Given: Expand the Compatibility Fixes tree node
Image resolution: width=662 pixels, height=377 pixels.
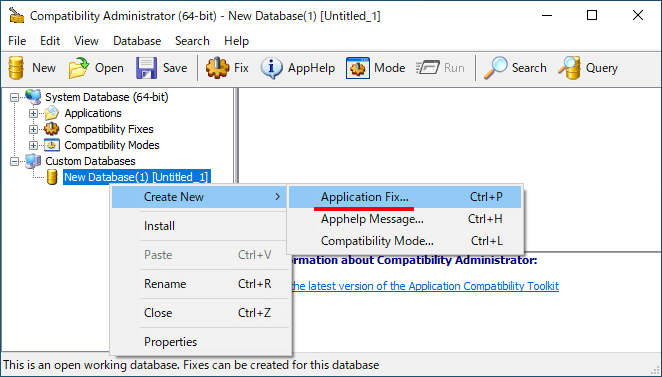Looking at the screenshot, I should tap(33, 130).
